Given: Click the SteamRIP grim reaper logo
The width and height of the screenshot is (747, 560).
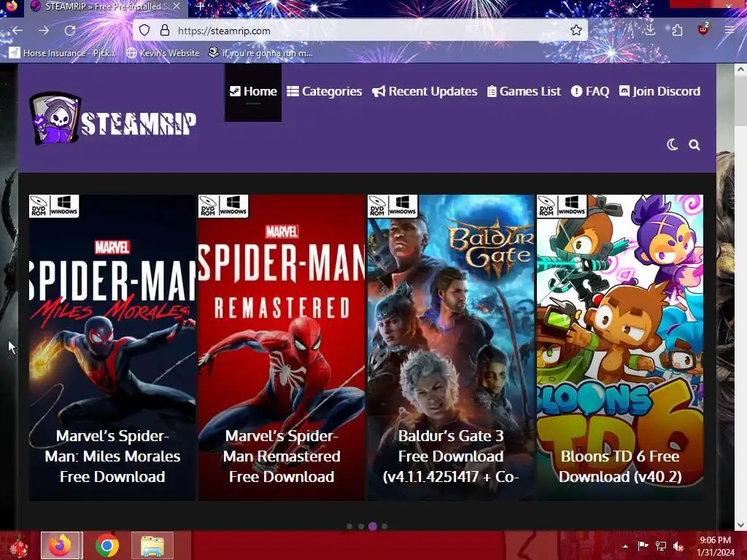Looking at the screenshot, I should (112, 119).
